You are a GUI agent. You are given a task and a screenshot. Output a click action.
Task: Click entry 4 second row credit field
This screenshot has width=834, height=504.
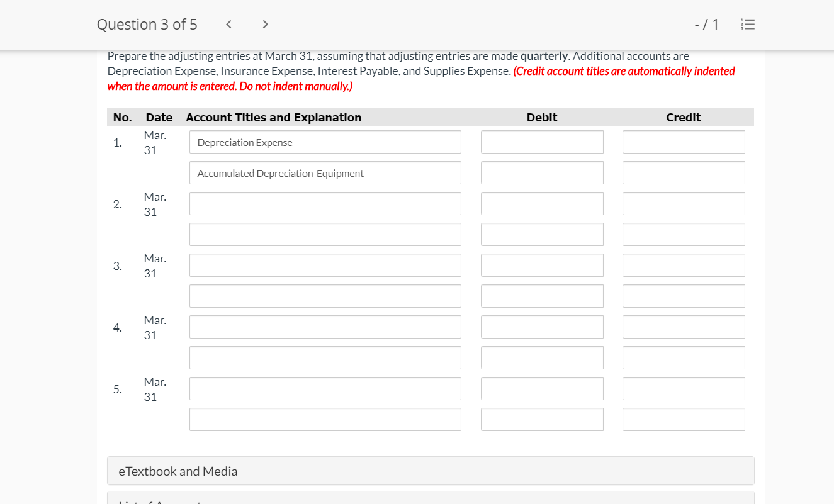pos(684,358)
